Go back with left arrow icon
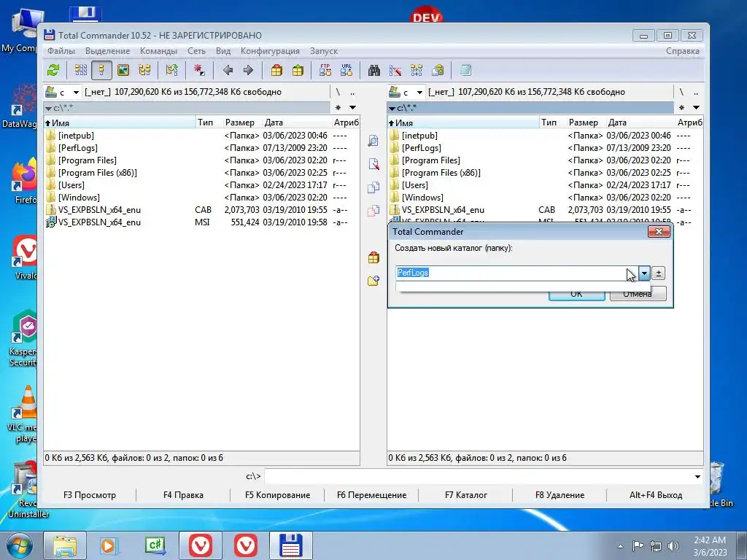 point(228,71)
